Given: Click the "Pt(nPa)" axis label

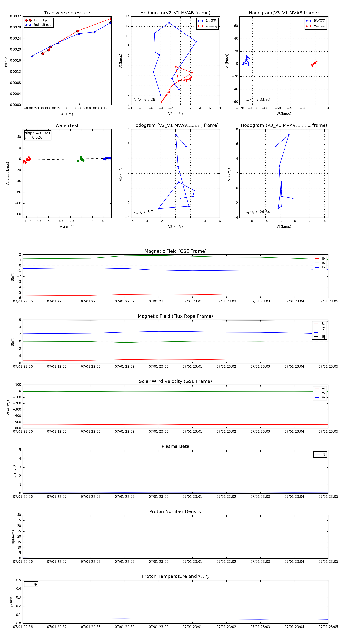Looking at the screenshot, I should [x=6, y=61].
